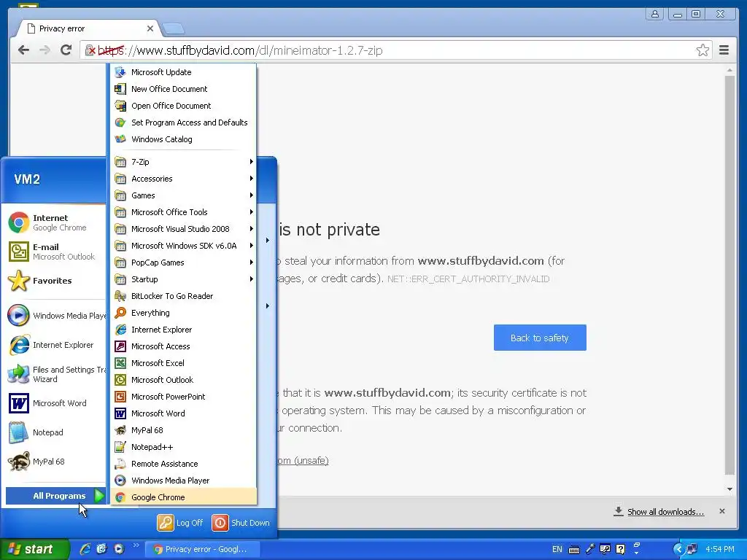The height and width of the screenshot is (560, 747).
Task: Click the MyPal 68 icon in All Programs
Action: point(120,430)
